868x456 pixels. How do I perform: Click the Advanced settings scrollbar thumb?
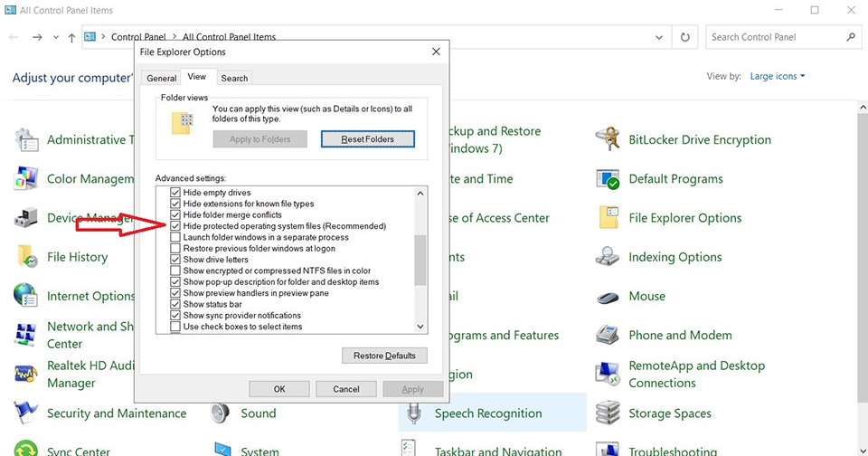(420, 261)
